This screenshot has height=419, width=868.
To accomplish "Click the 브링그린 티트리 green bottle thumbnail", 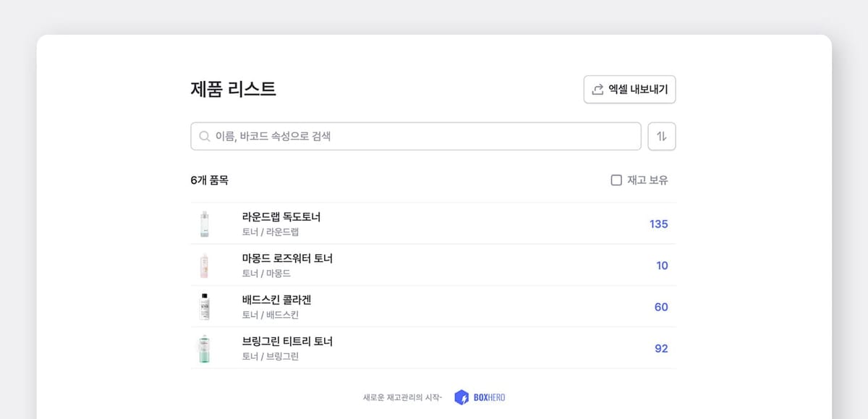I will tap(205, 347).
